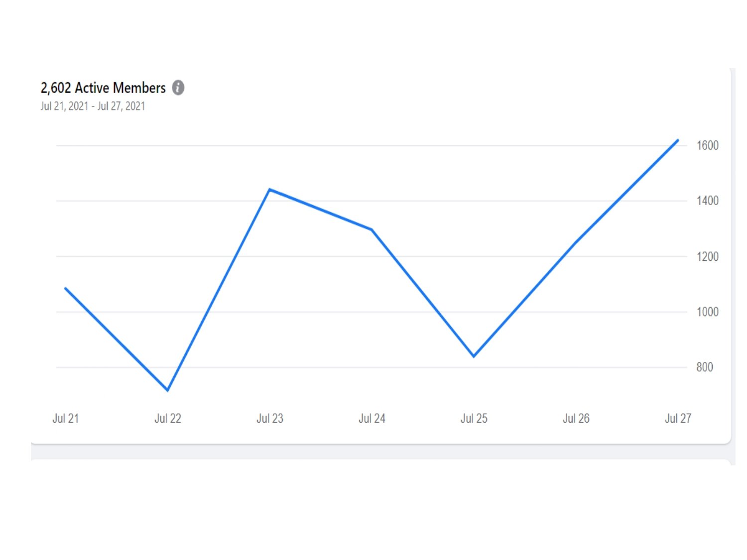Click the "Jul 23" x-axis label
This screenshot has height=560, width=747.
coord(270,419)
